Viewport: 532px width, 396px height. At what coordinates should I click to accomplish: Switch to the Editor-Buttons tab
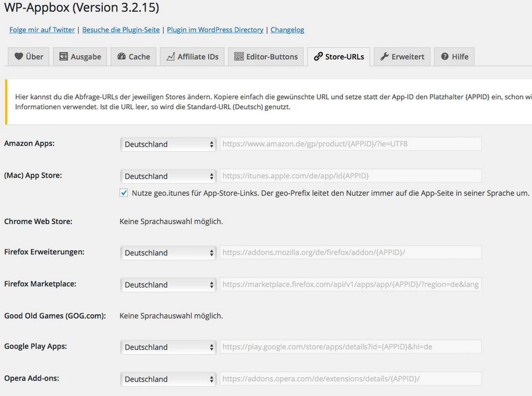[266, 57]
